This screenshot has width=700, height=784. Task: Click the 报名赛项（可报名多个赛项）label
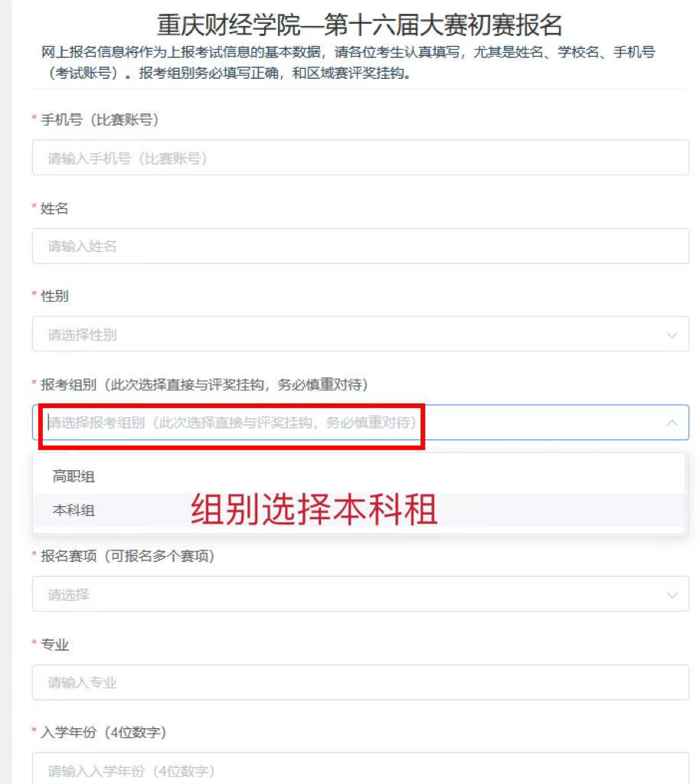tap(127, 557)
